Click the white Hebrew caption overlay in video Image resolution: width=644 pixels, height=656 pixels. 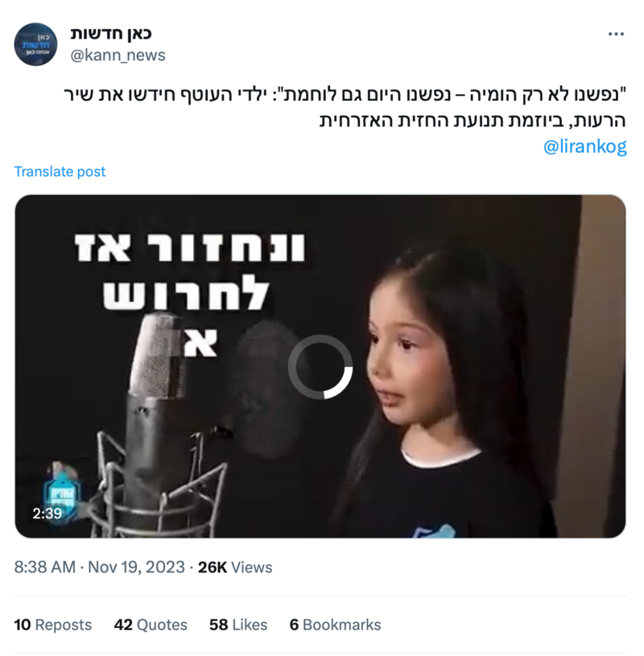point(189,295)
